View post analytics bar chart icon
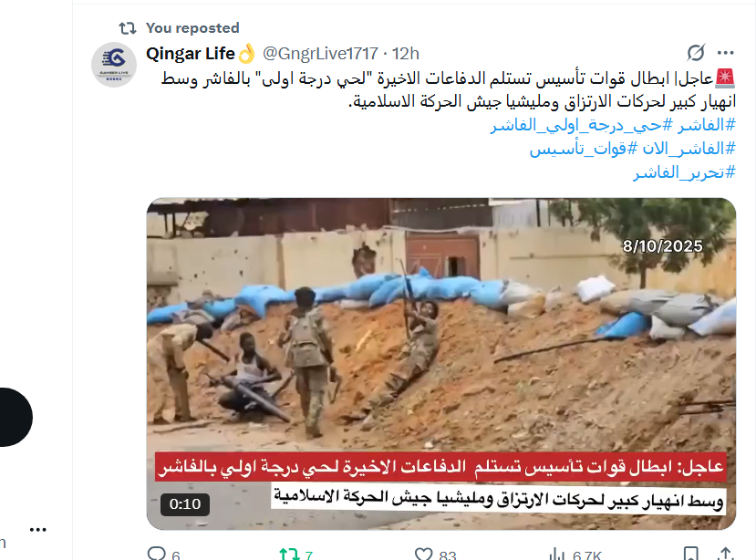756x560 pixels. pos(557,554)
